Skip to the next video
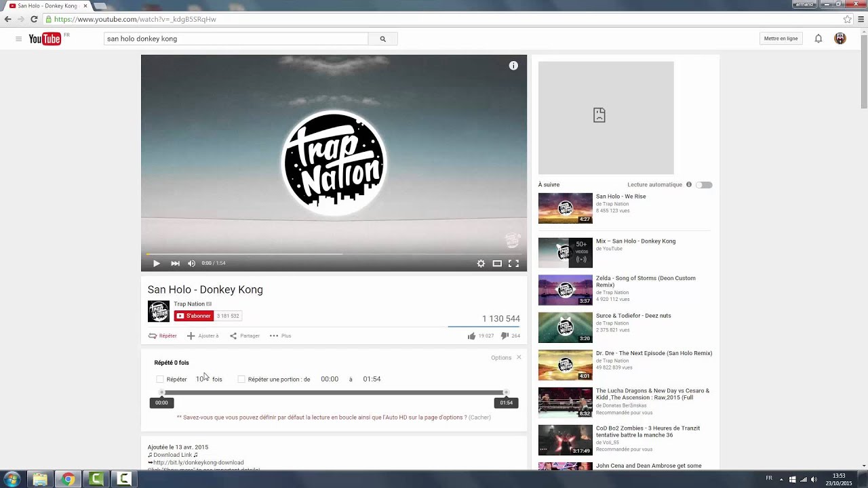Viewport: 868px width, 488px height. point(175,264)
